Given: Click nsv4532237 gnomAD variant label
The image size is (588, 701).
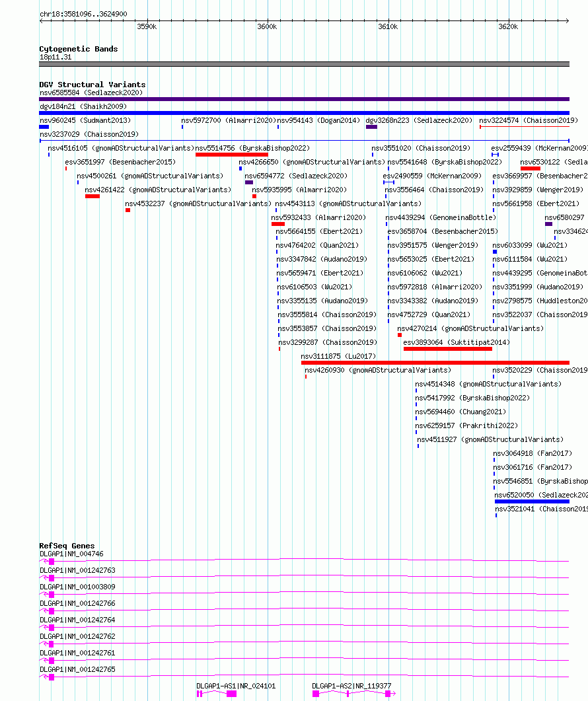Looking at the screenshot, I should pos(198,203).
